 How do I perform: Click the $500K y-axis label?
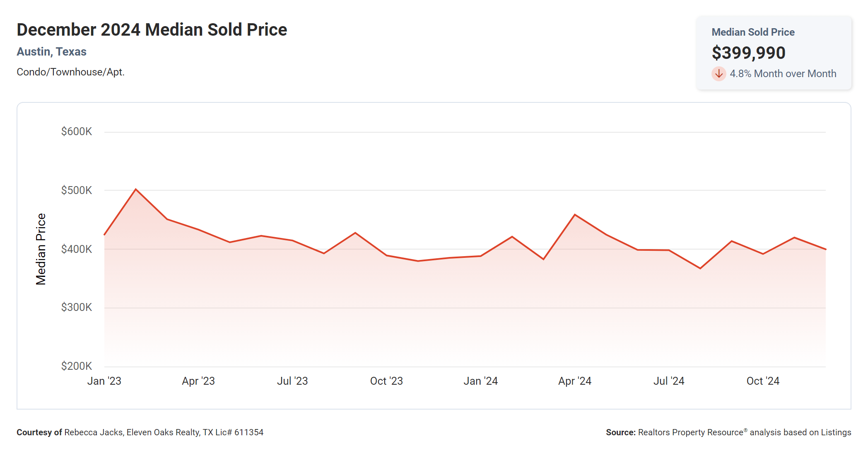click(77, 190)
